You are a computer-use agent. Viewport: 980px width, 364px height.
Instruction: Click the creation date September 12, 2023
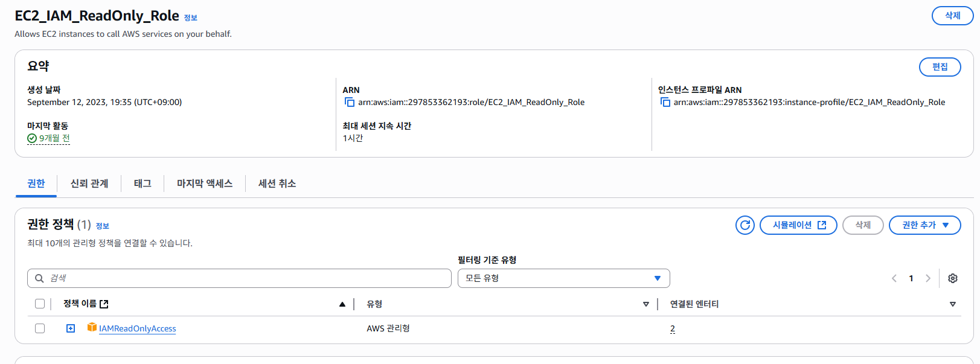pos(104,102)
